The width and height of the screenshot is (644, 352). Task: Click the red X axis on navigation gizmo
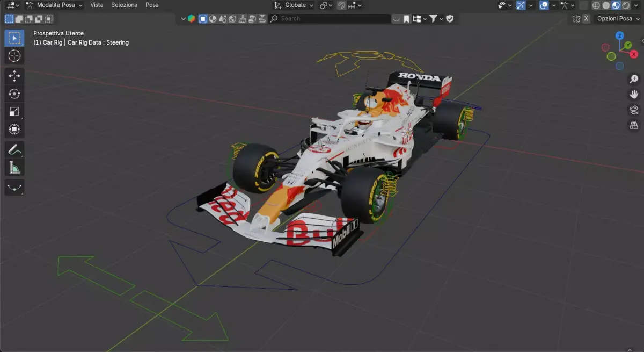click(634, 54)
